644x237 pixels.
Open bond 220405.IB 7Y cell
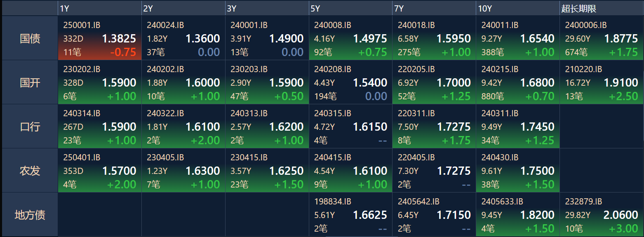pos(434,171)
